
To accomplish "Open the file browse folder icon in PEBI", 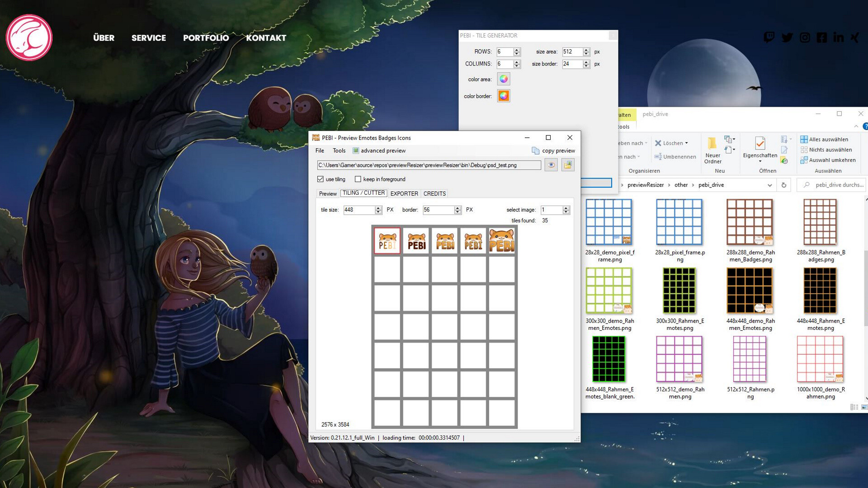I will [x=568, y=165].
